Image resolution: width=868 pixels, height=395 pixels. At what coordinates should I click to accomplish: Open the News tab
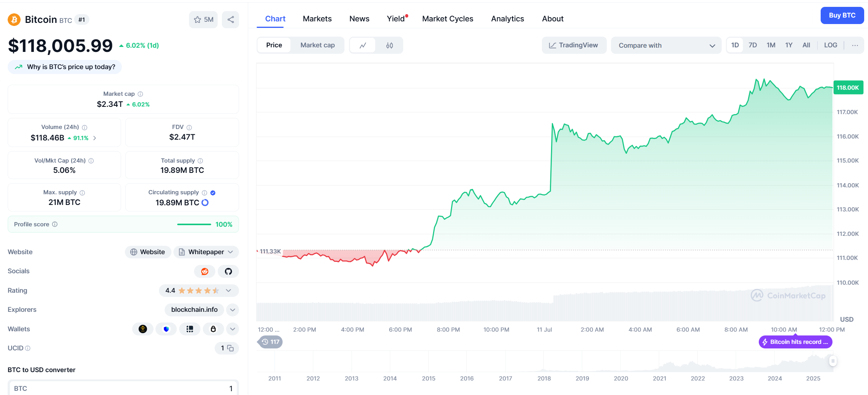point(359,19)
